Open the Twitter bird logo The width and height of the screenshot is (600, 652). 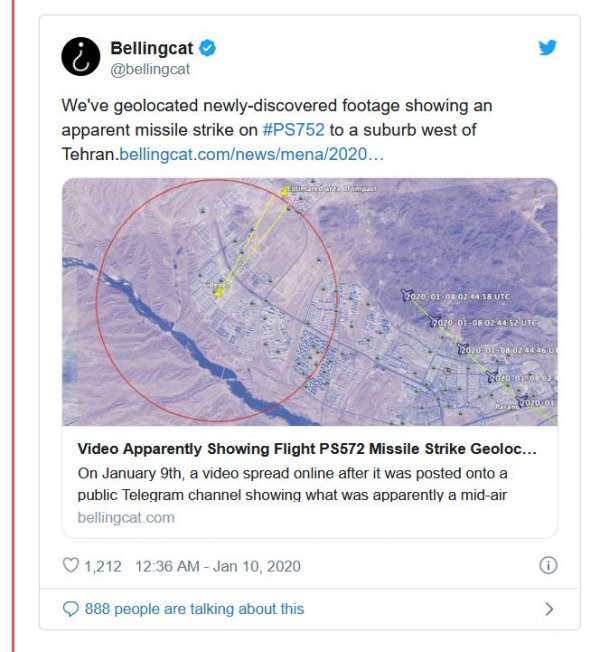(548, 47)
